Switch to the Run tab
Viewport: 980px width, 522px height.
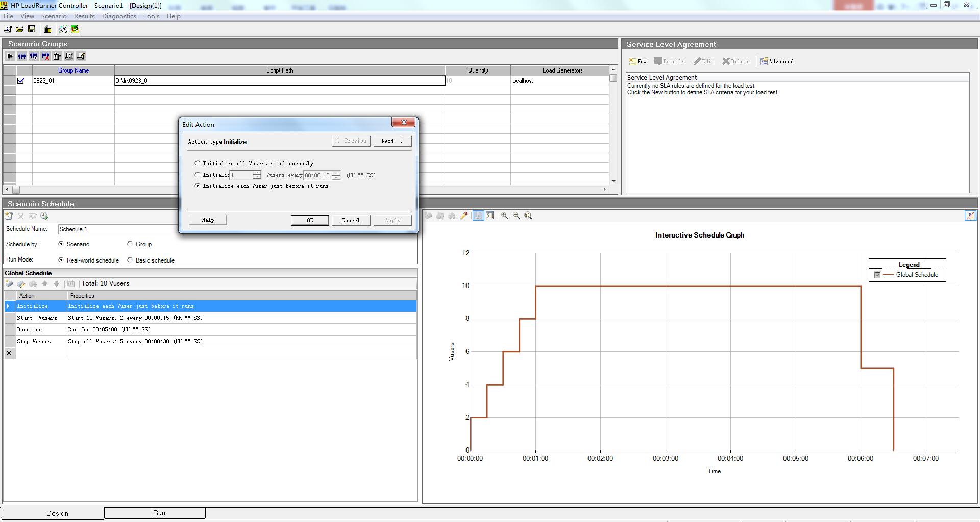pos(155,513)
